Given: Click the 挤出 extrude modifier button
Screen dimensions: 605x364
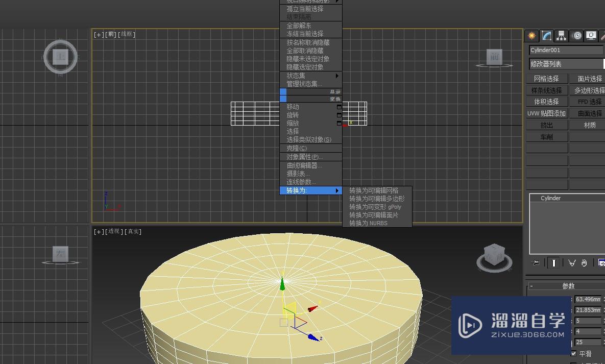Looking at the screenshot, I should [547, 125].
